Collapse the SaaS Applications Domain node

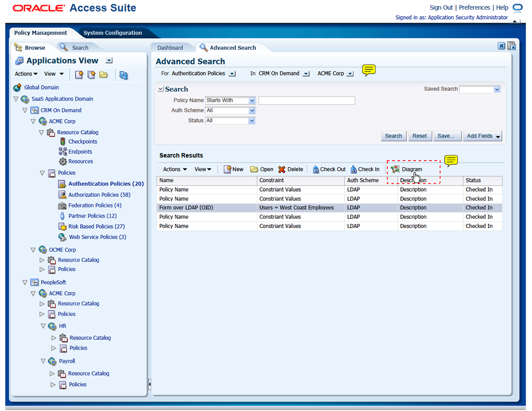(16, 99)
